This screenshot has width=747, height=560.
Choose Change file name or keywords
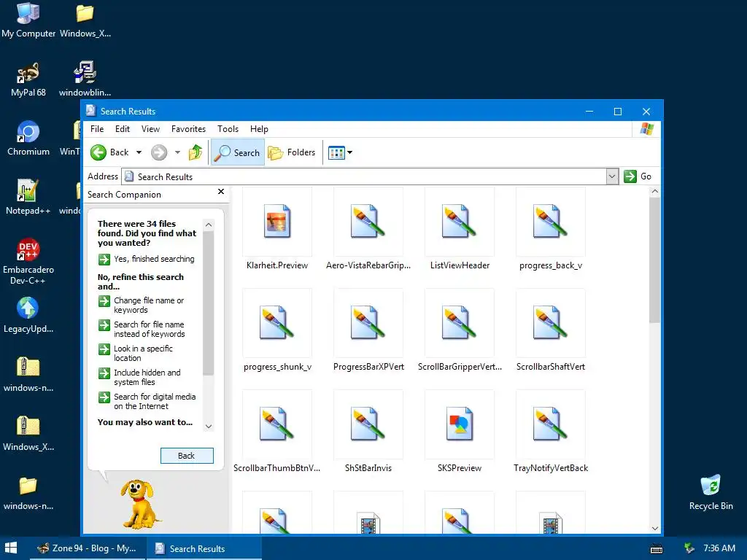click(142, 306)
